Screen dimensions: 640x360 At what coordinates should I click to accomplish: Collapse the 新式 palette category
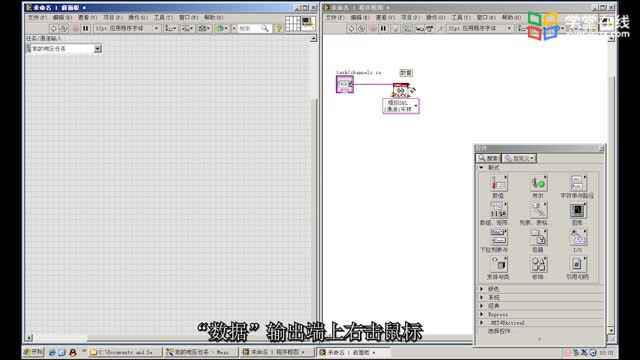482,168
